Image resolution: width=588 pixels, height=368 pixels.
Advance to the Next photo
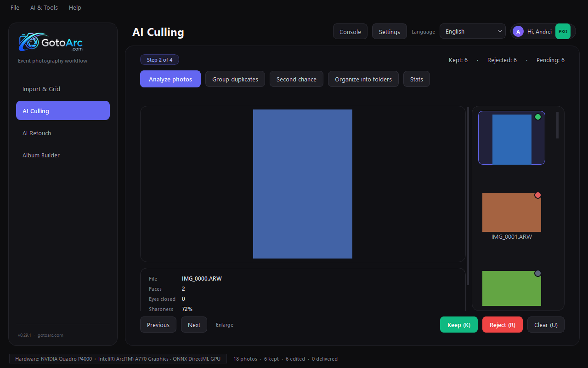click(194, 325)
